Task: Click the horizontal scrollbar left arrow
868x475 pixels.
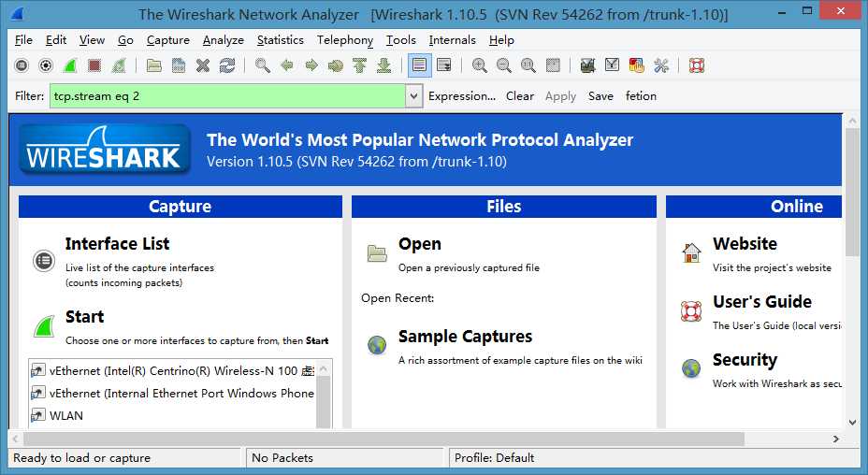Action: click(16, 439)
